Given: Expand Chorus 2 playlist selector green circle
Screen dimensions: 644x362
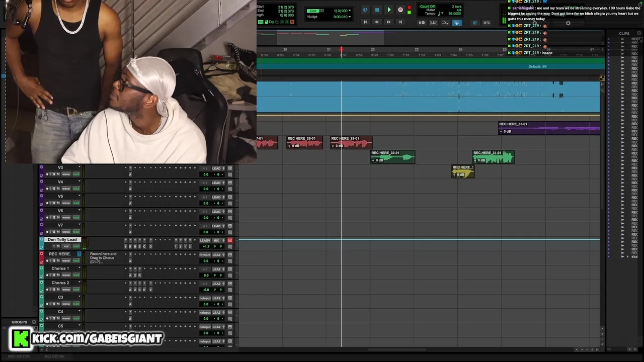Looking at the screenshot, I should (x=41, y=283).
